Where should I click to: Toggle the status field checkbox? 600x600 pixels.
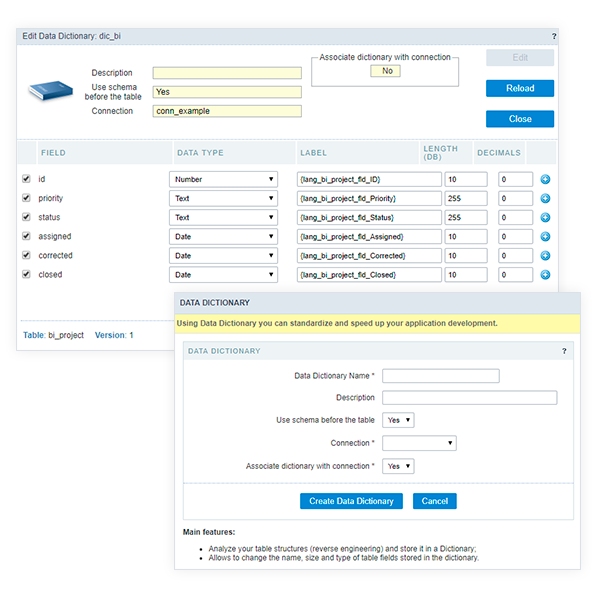coord(26,217)
